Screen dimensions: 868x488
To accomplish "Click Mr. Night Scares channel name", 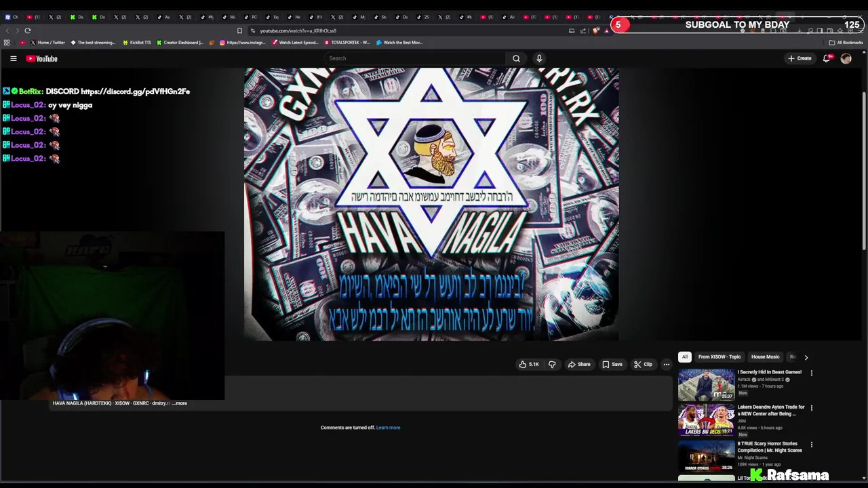I will click(x=752, y=457).
